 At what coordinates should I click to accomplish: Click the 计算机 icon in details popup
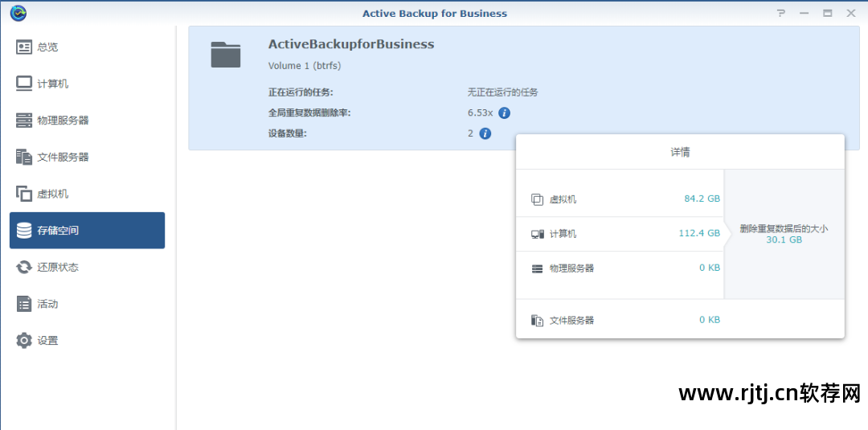click(537, 234)
